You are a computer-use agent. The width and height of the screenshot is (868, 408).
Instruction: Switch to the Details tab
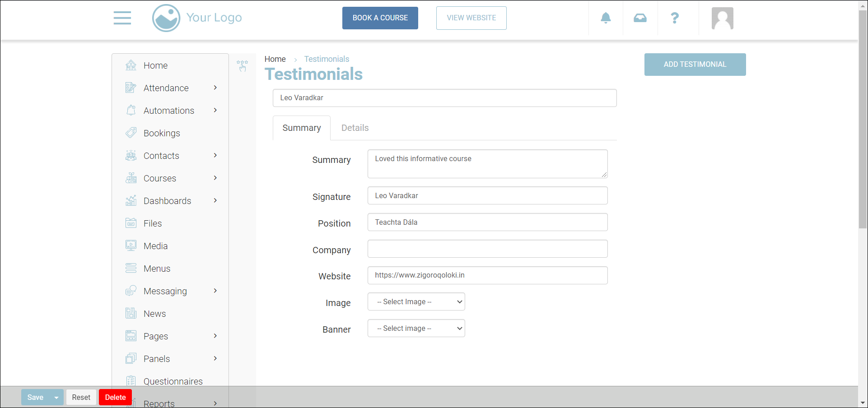coord(355,128)
